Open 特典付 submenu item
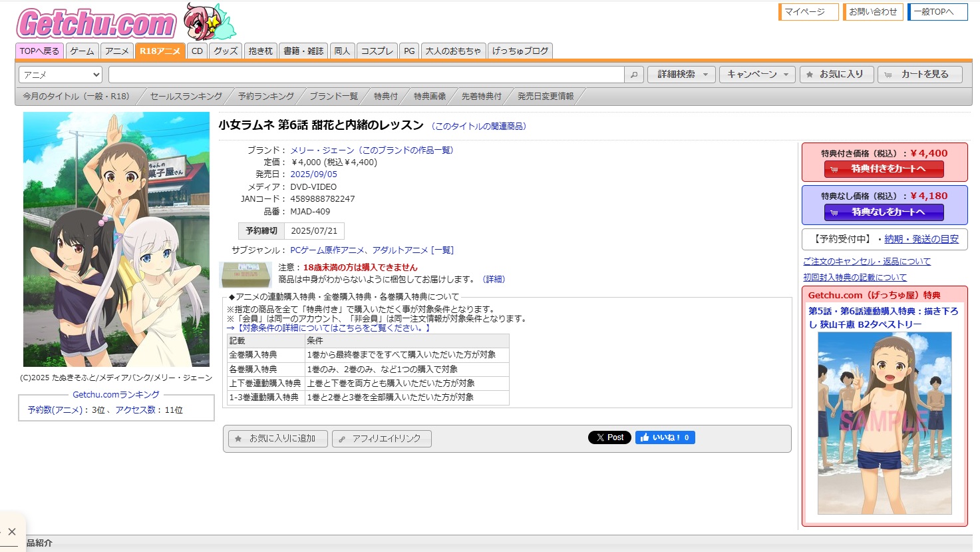The image size is (980, 552). (x=386, y=97)
